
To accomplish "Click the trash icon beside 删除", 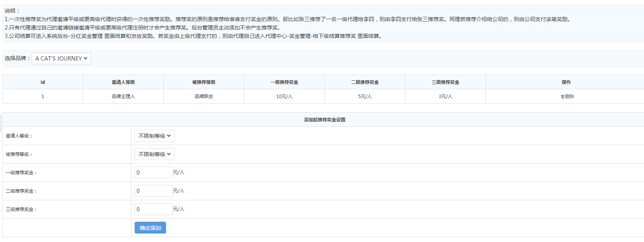I will pos(563,97).
